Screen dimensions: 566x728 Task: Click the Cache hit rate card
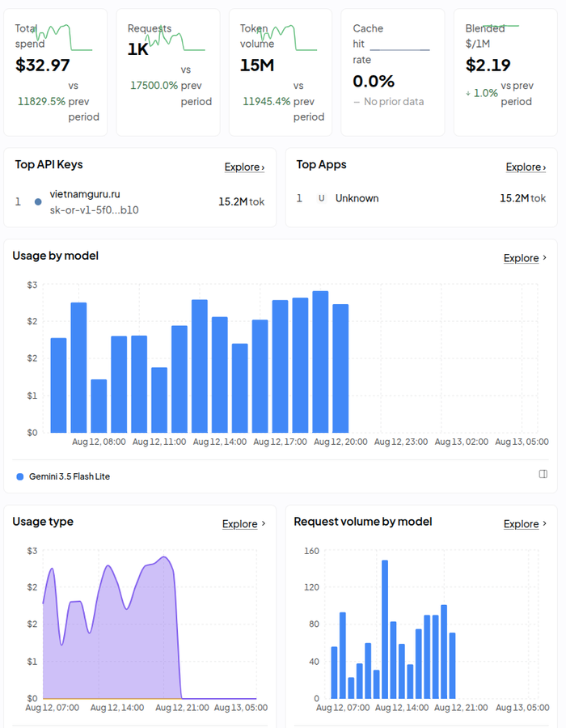(392, 73)
